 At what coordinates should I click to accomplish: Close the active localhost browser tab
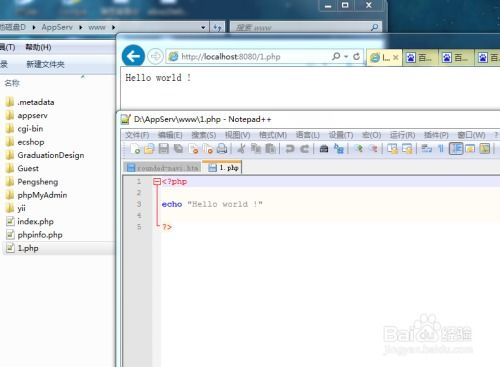click(x=396, y=58)
